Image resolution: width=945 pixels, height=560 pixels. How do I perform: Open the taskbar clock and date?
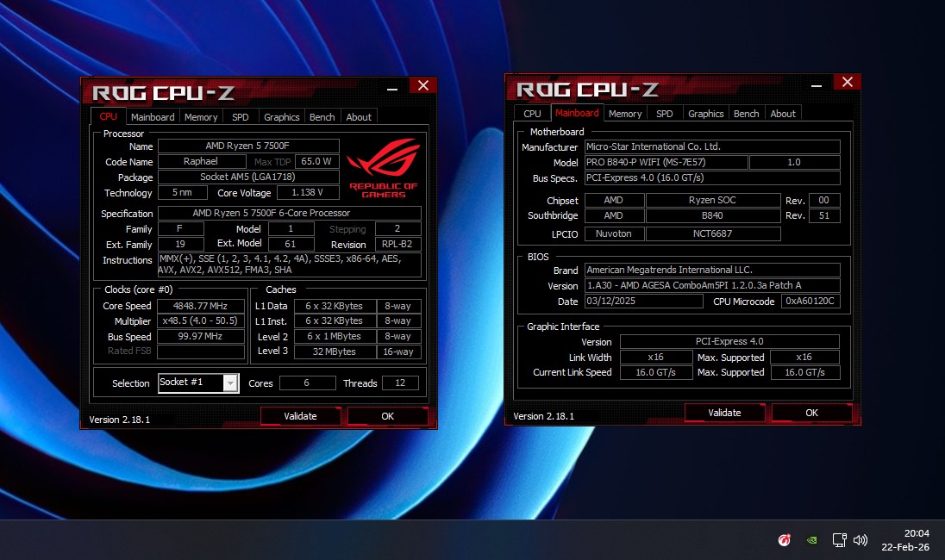coord(904,540)
